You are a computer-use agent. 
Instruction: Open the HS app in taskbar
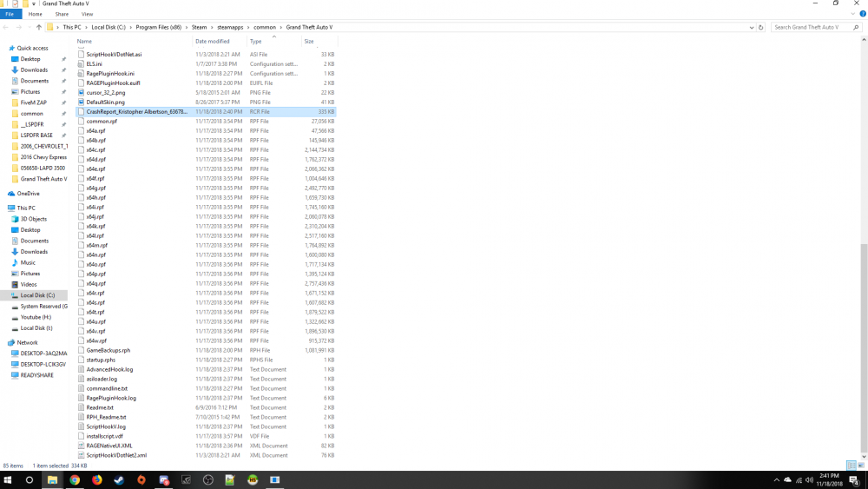(x=253, y=480)
